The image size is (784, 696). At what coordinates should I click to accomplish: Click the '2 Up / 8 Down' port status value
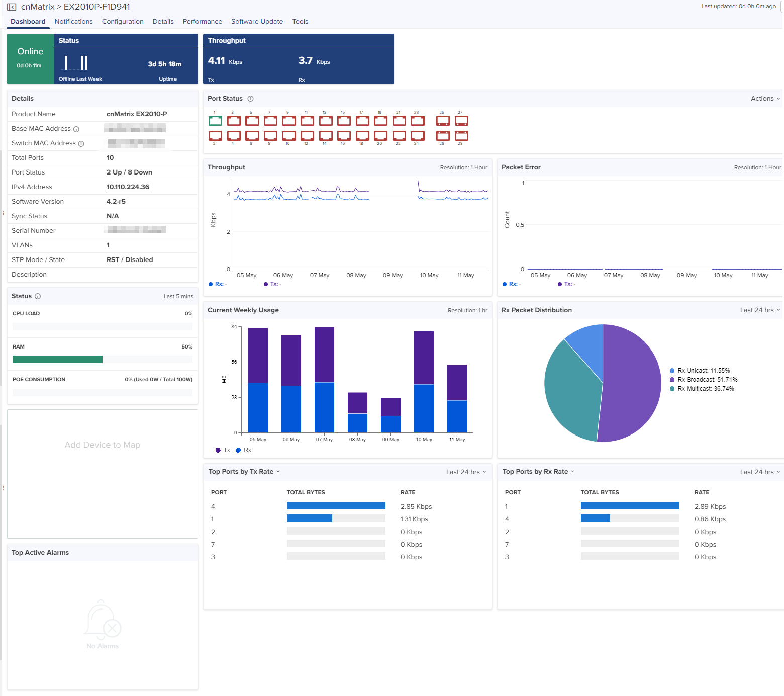point(129,172)
